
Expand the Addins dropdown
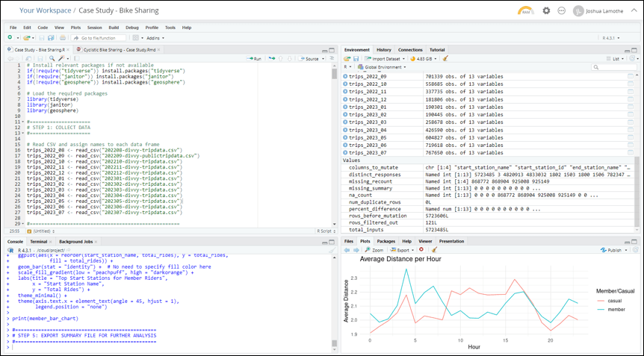[x=154, y=37]
